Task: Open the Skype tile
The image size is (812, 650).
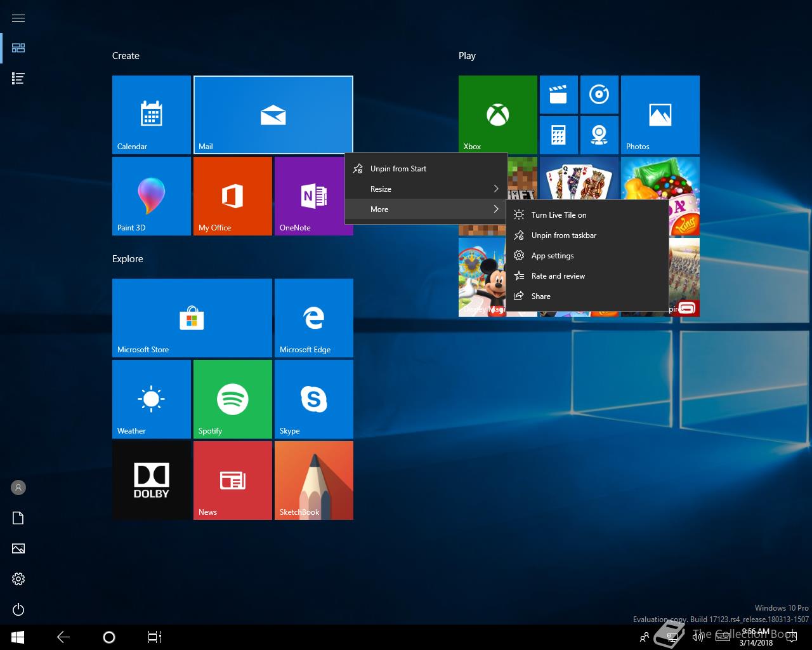Action: pyautogui.click(x=314, y=399)
